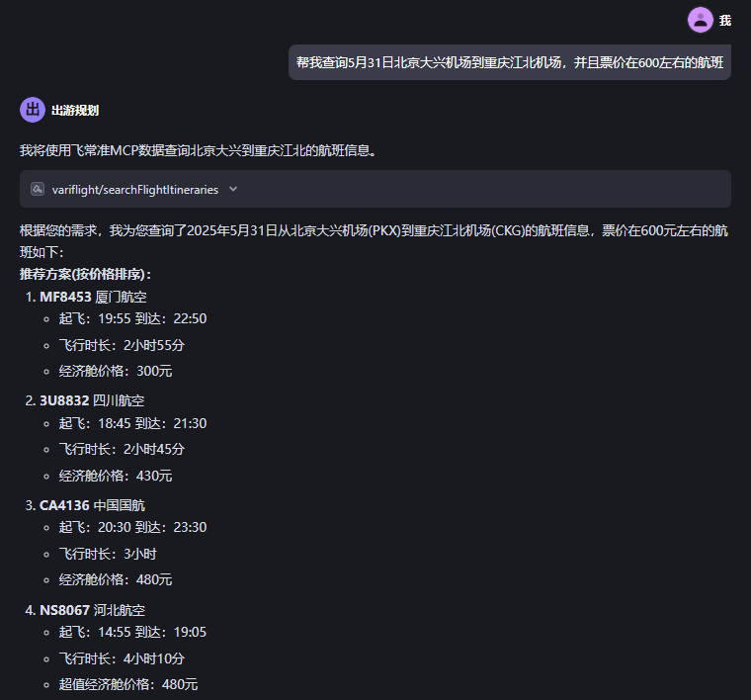Viewport: 751px width, 700px height.
Task: Click 起飞：20:30 到达：23:30 line
Action: [132, 528]
